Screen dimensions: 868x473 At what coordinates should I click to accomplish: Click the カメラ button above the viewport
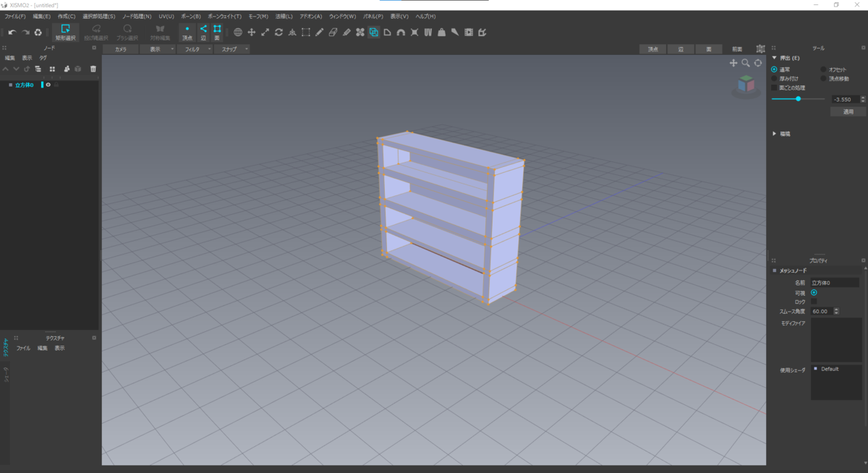pyautogui.click(x=120, y=49)
